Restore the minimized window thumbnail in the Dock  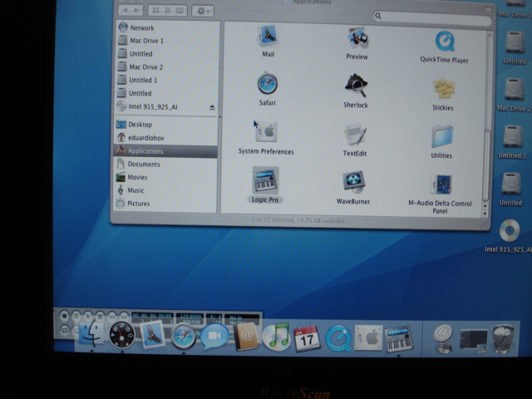(474, 340)
